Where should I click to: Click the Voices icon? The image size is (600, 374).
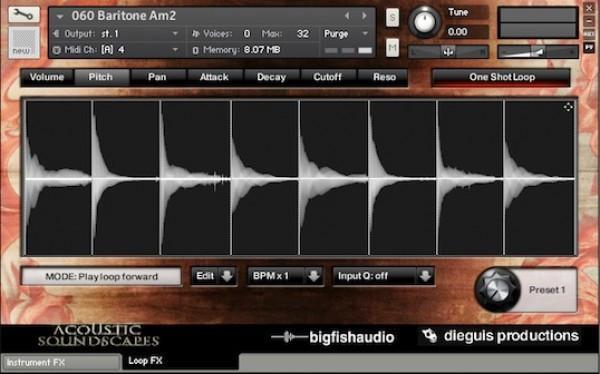pos(196,34)
